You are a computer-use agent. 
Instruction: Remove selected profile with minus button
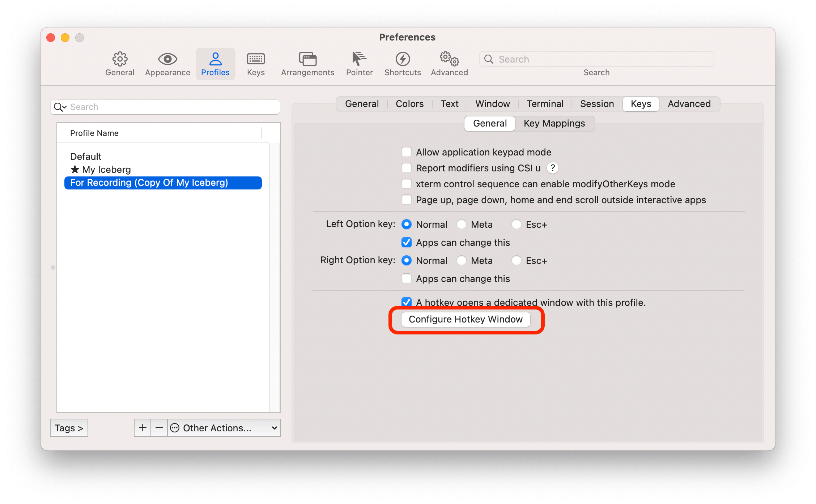pyautogui.click(x=159, y=428)
